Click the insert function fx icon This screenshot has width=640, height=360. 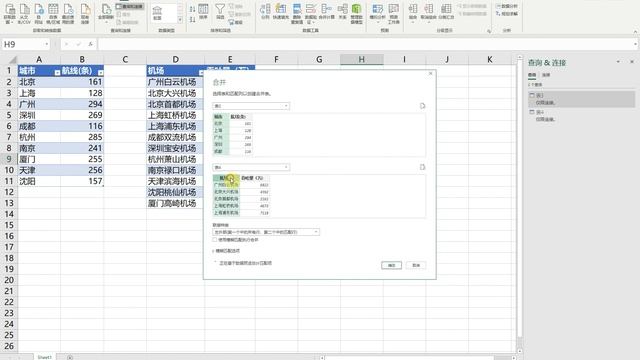pos(91,44)
